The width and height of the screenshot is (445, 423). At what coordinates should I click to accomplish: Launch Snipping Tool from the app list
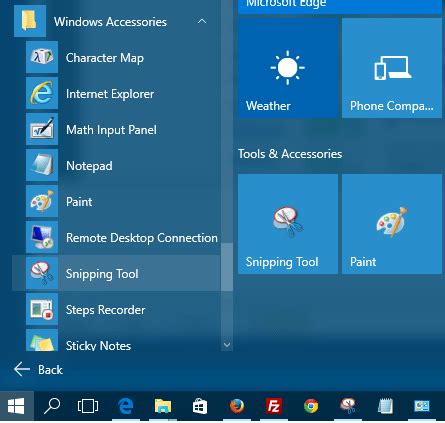(116, 274)
